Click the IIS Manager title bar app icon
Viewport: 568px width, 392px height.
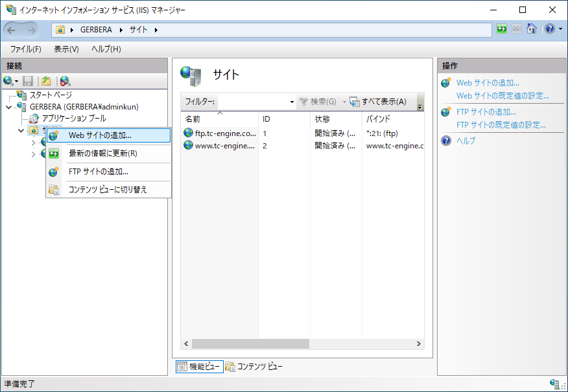pos(11,10)
